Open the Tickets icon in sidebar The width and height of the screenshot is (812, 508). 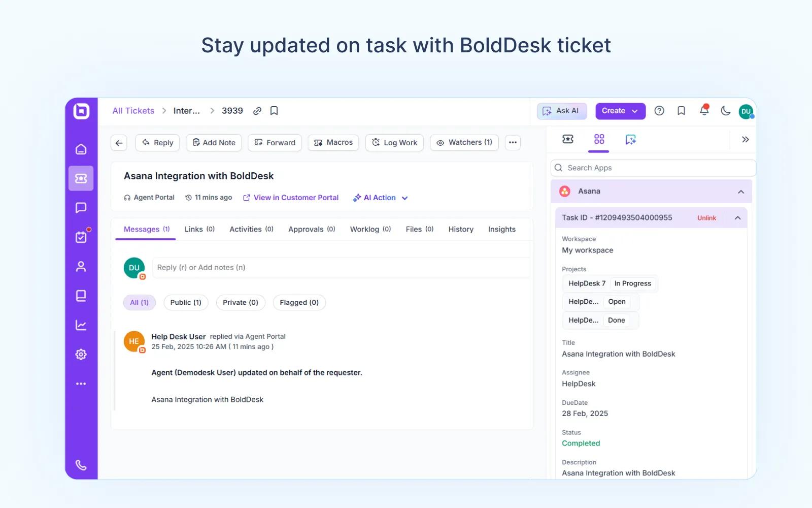tap(81, 178)
